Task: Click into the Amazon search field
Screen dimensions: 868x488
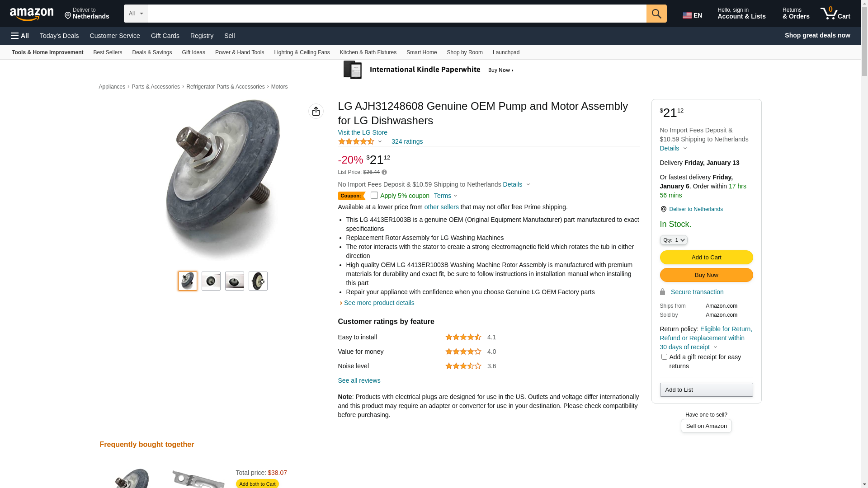Action: pos(396,14)
